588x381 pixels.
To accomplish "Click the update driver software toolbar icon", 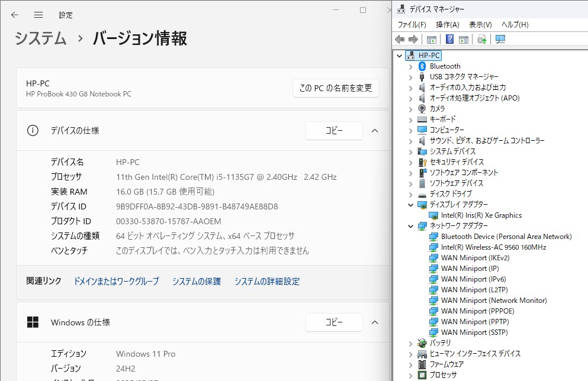I will (482, 40).
